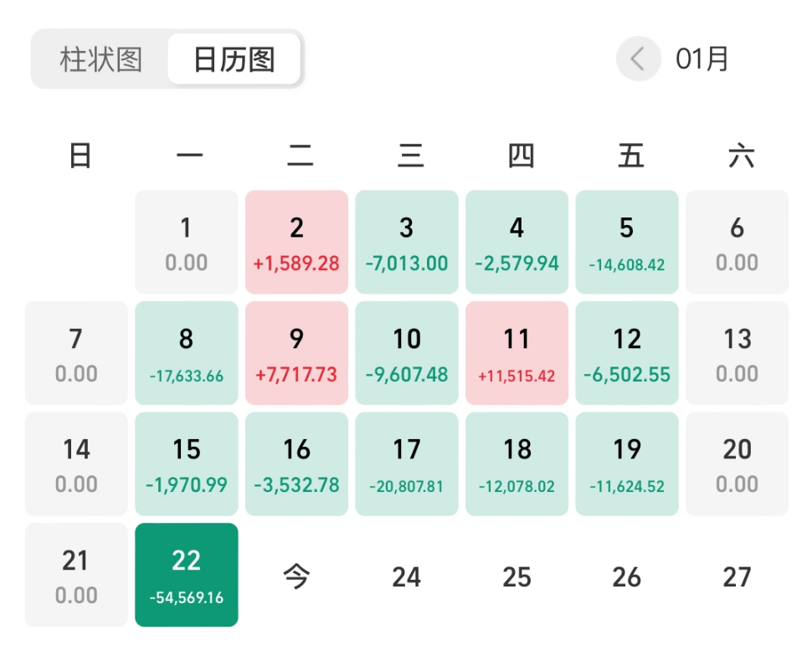
Task: Open day 11 showing +11,515.42
Action: tap(516, 353)
